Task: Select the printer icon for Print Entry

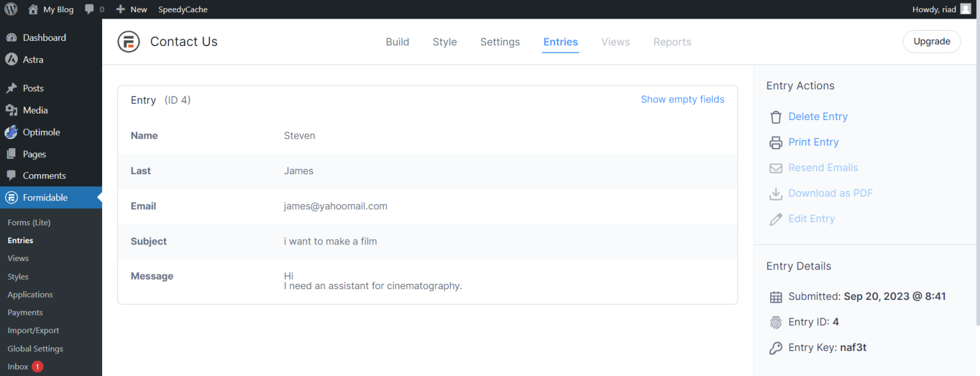Action: (x=776, y=142)
